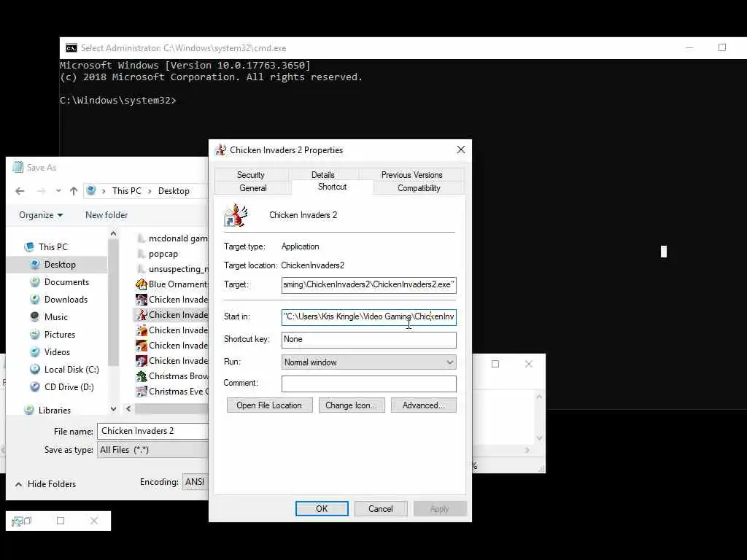Open the Compatibility tab
Viewport: 747px width, 560px height.
[419, 188]
